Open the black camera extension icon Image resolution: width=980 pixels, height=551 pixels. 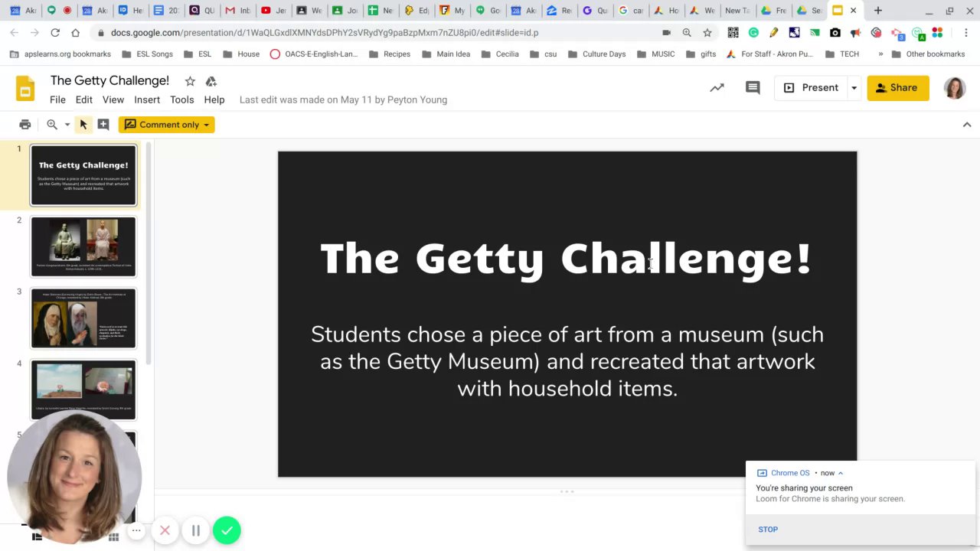point(835,33)
